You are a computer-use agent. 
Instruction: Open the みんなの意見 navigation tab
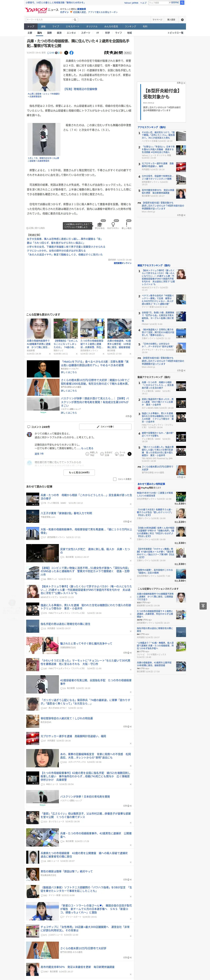111,27
